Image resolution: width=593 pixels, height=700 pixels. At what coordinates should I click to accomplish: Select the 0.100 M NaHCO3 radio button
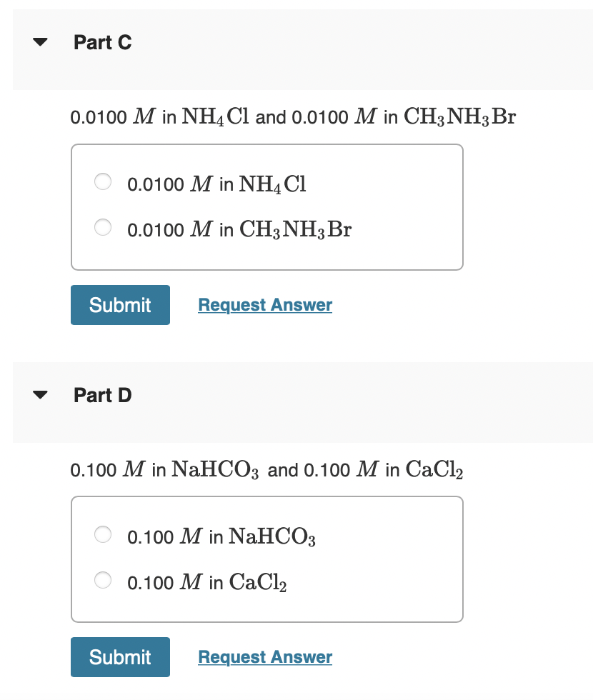point(103,534)
